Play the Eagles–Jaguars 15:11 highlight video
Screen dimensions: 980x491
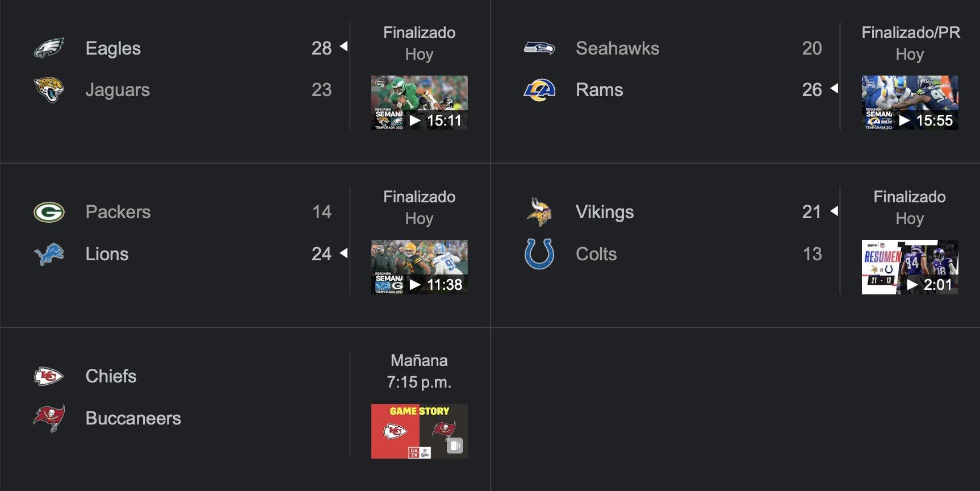(419, 103)
